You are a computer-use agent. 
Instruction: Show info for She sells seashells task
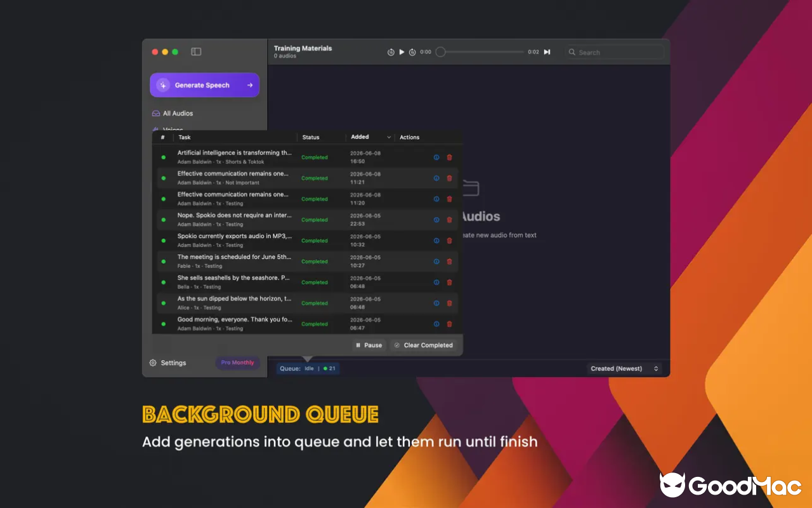tap(436, 283)
